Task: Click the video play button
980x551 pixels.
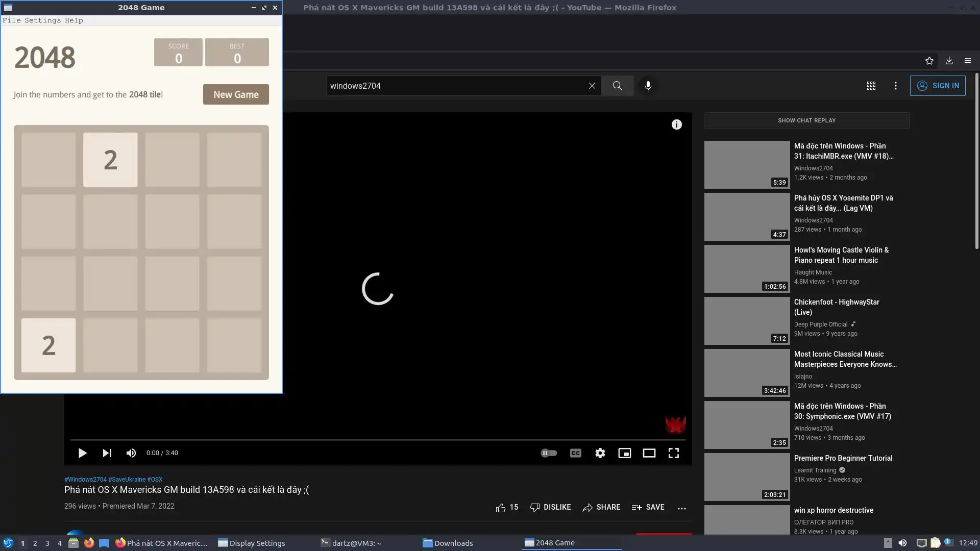Action: point(82,453)
